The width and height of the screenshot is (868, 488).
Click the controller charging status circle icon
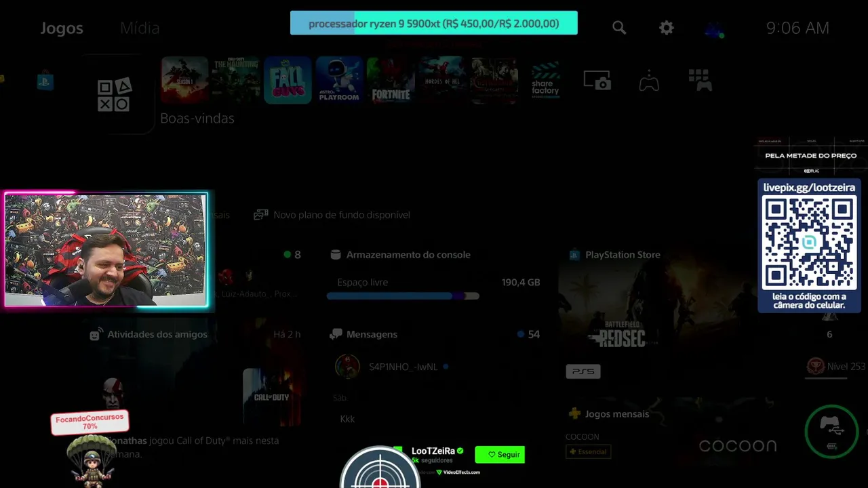click(831, 432)
